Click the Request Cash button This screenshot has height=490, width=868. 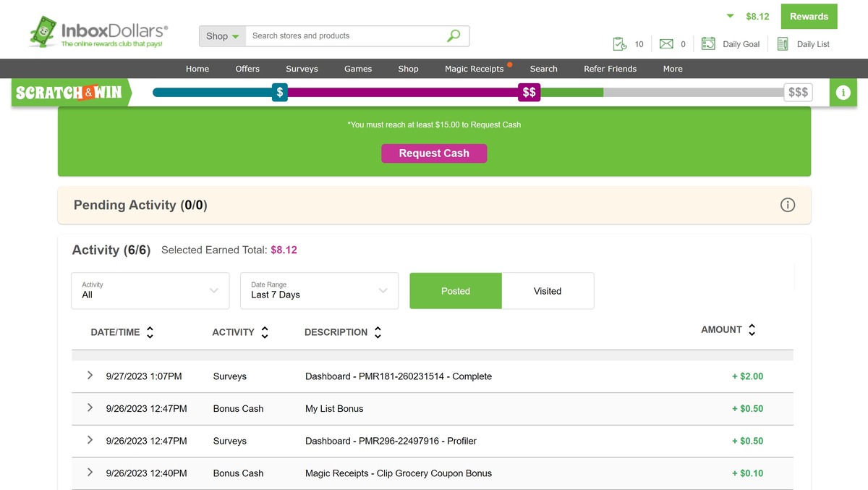[x=434, y=153]
